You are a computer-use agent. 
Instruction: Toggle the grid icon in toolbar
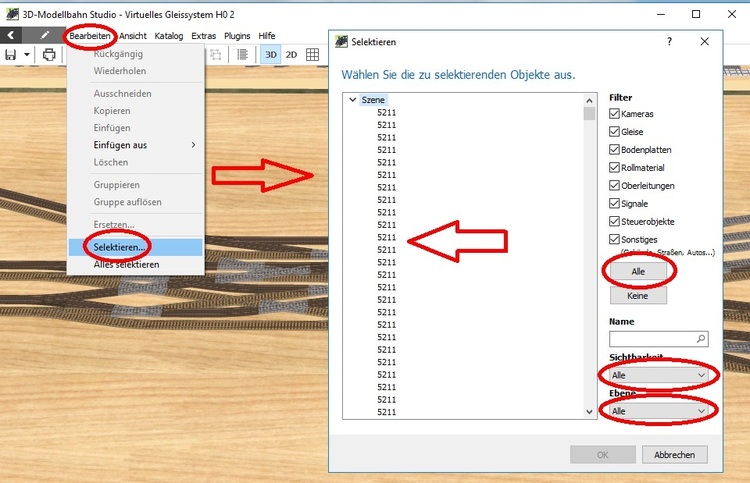click(312, 55)
